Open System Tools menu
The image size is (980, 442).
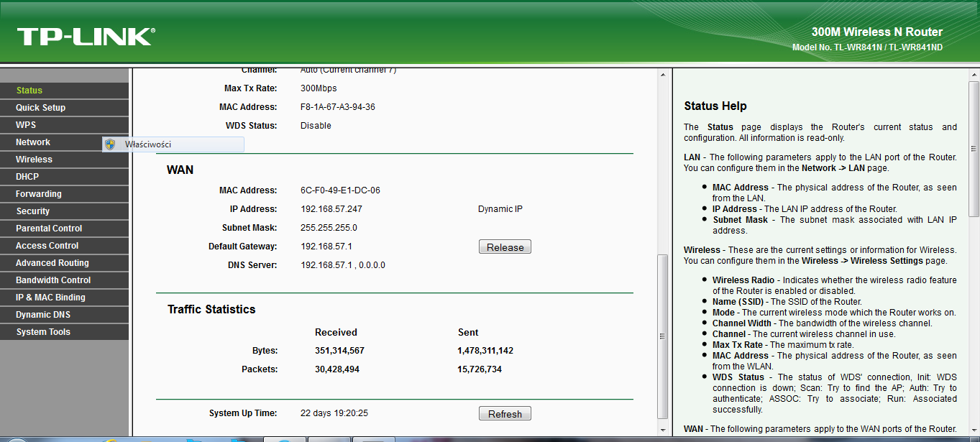click(x=43, y=332)
